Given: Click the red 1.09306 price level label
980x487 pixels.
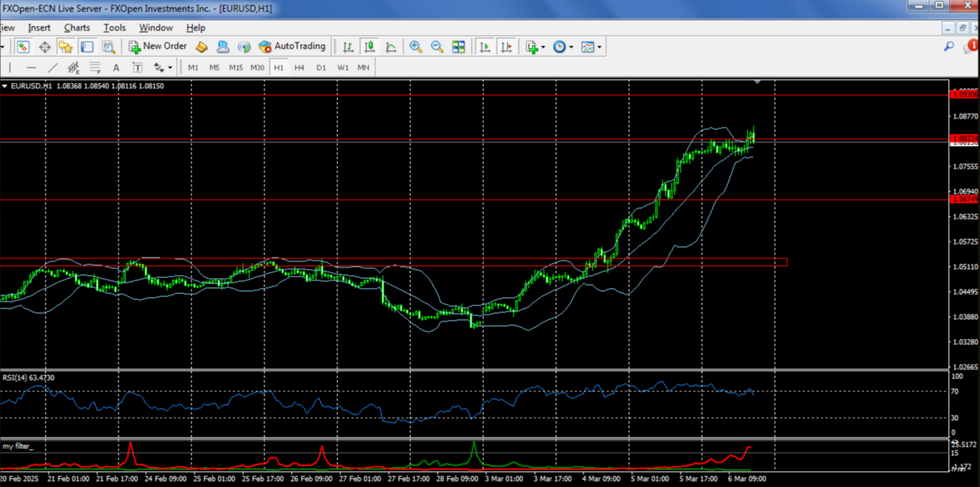Looking at the screenshot, I should click(x=964, y=94).
